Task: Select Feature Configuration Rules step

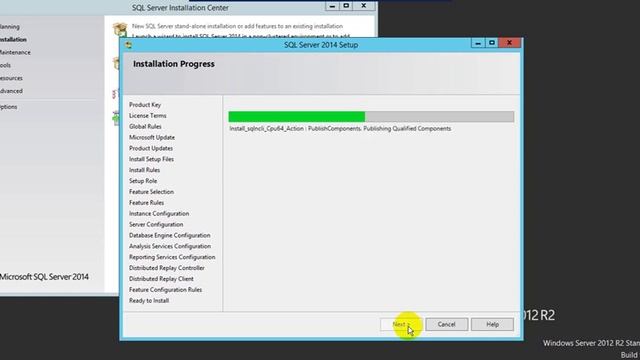Action: tap(165, 290)
